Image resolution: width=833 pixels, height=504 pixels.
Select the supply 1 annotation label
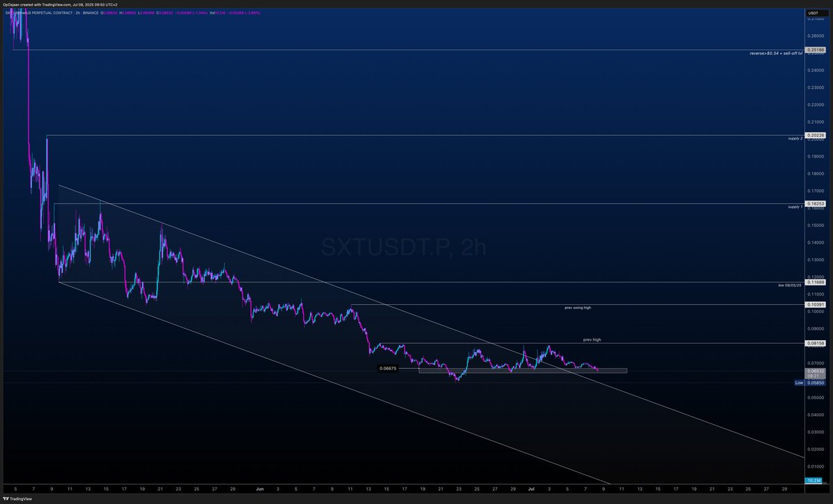(x=796, y=206)
